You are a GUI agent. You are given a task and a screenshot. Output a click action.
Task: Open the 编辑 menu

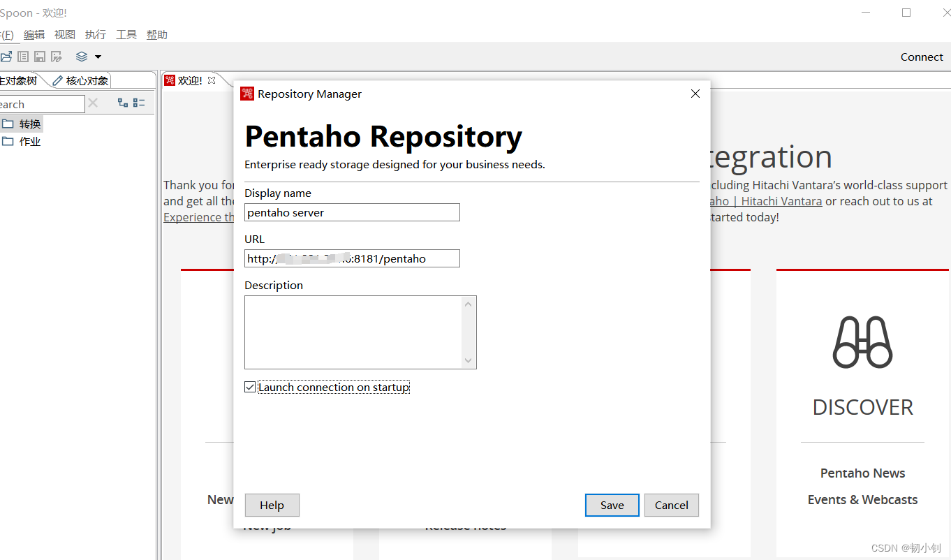[x=34, y=34]
